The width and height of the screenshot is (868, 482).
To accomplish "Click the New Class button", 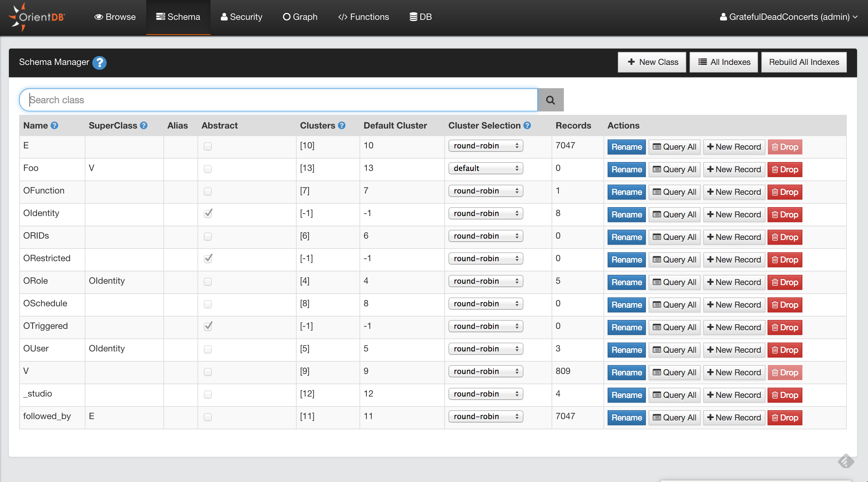I will (x=652, y=62).
